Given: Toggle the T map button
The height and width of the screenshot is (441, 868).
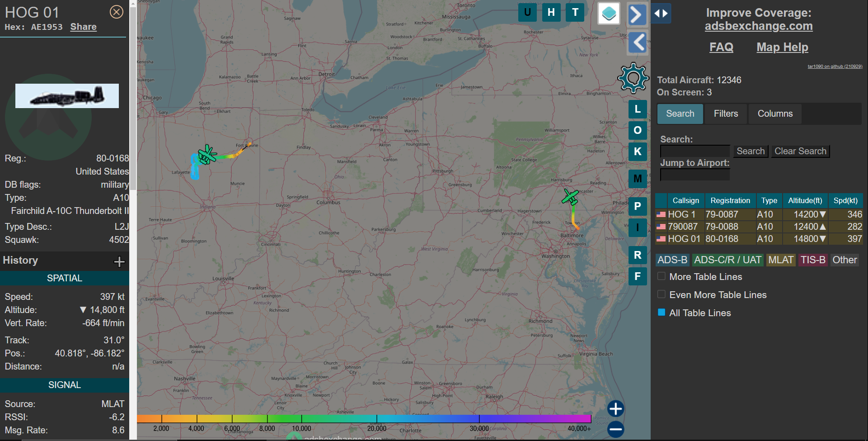Looking at the screenshot, I should click(x=575, y=12).
